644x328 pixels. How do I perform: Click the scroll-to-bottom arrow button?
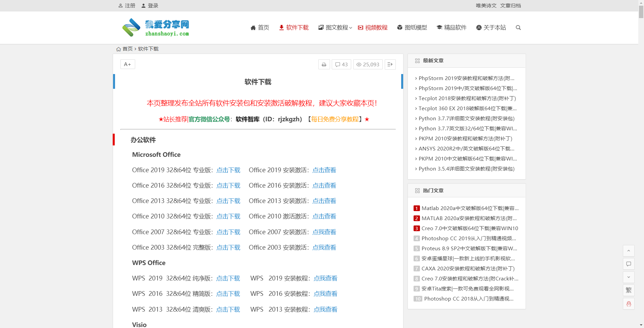click(x=629, y=277)
